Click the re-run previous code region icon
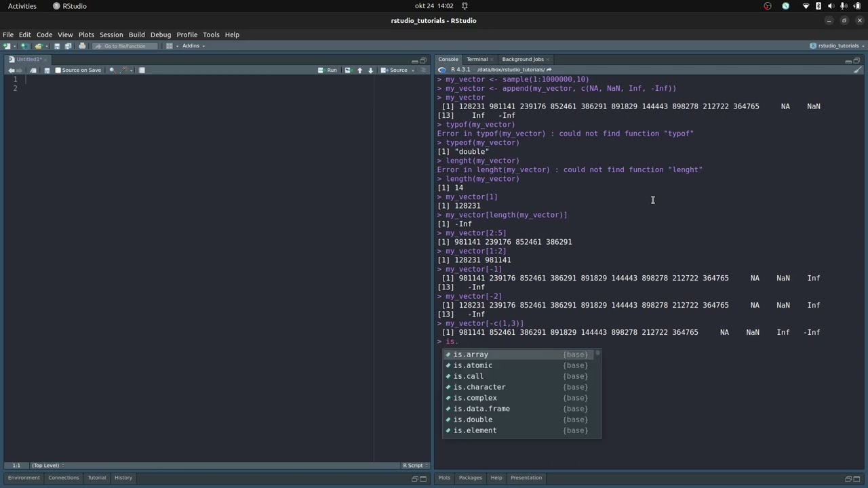Viewport: 868px width, 488px height. point(348,70)
